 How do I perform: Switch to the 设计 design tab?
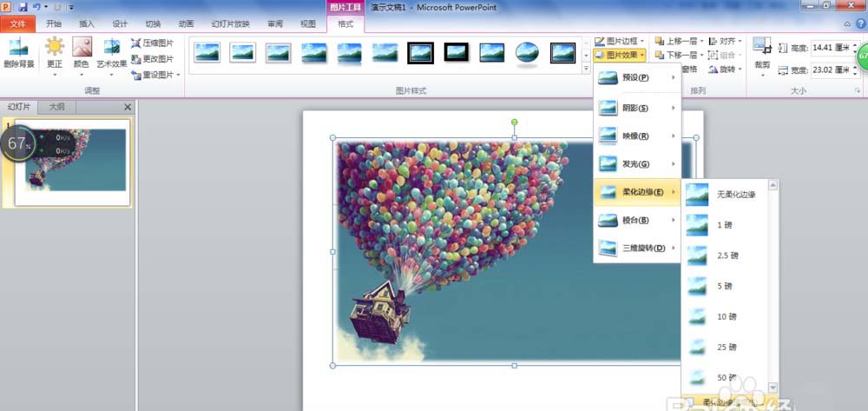120,23
